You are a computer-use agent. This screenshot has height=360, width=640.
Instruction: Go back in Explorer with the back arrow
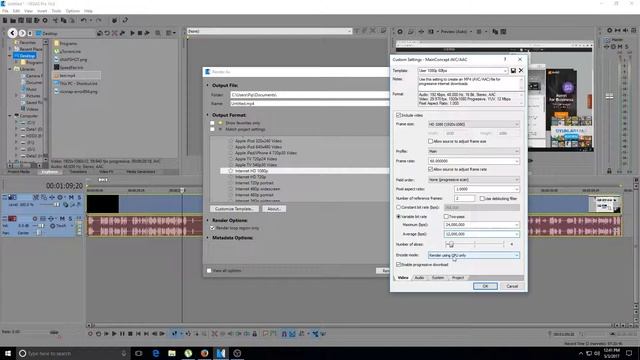click(12, 33)
